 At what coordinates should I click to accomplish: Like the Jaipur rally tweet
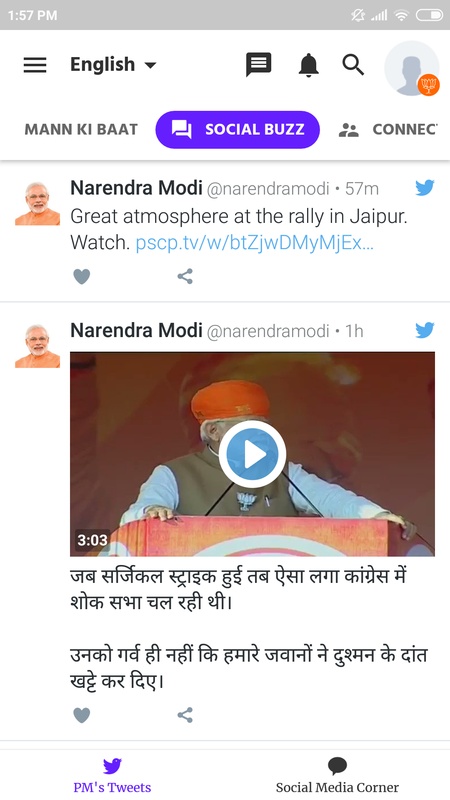click(82, 277)
